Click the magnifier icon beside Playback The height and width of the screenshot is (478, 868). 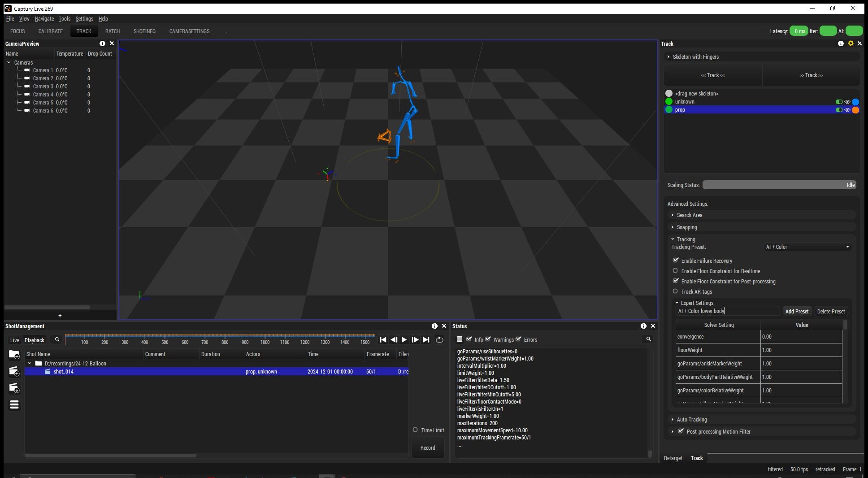click(57, 340)
